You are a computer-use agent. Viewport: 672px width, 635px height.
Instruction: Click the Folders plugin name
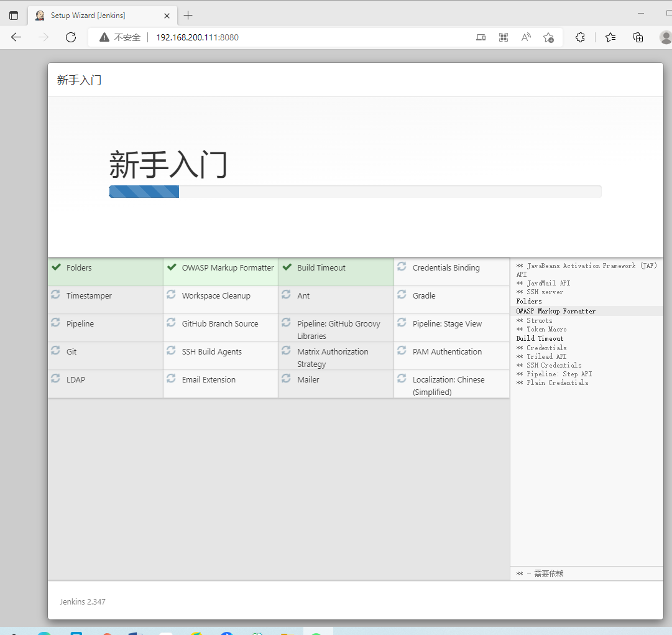click(79, 267)
